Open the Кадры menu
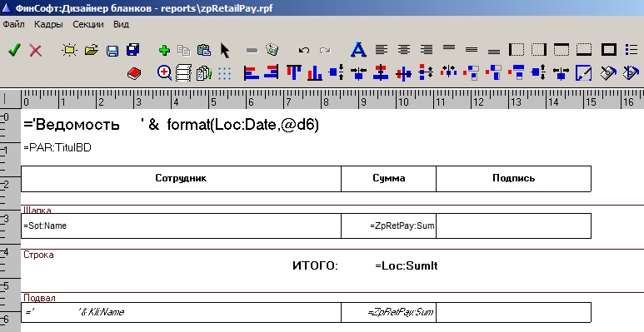 pyautogui.click(x=48, y=24)
